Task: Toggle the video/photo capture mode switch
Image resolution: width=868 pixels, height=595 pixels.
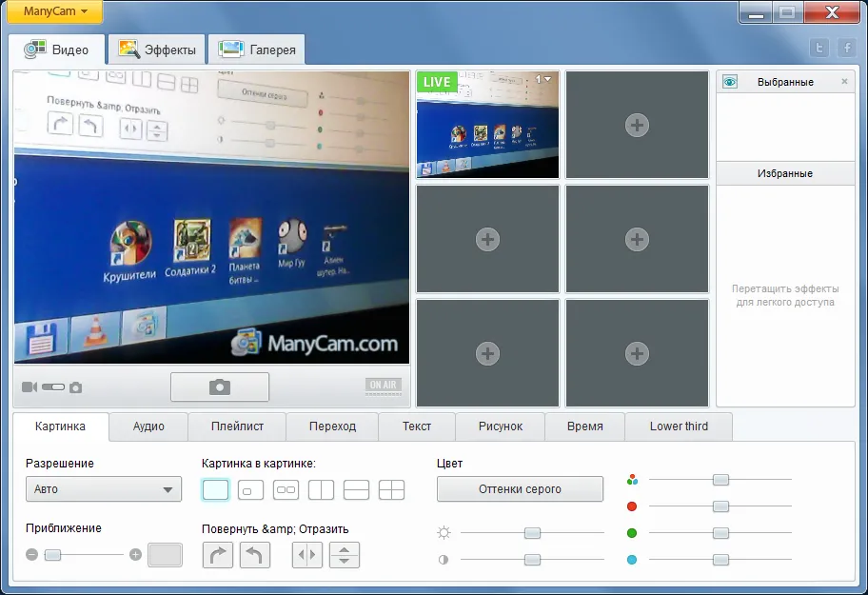Action: [x=53, y=387]
